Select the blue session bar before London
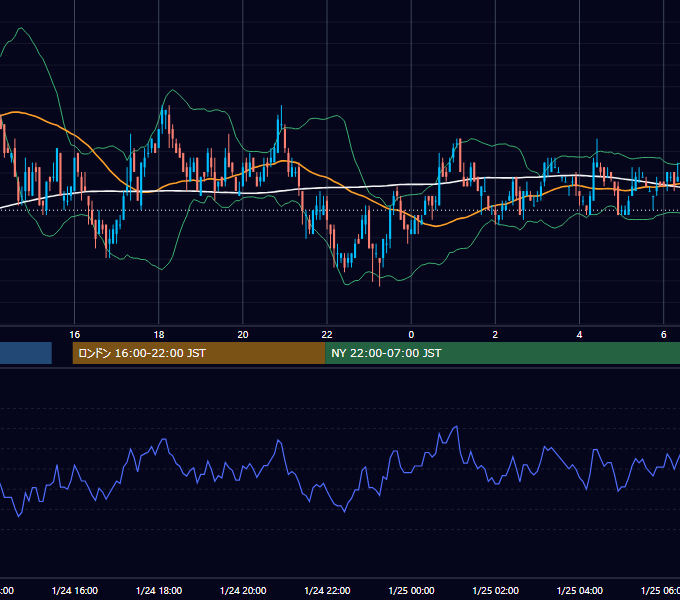 [x=26, y=353]
